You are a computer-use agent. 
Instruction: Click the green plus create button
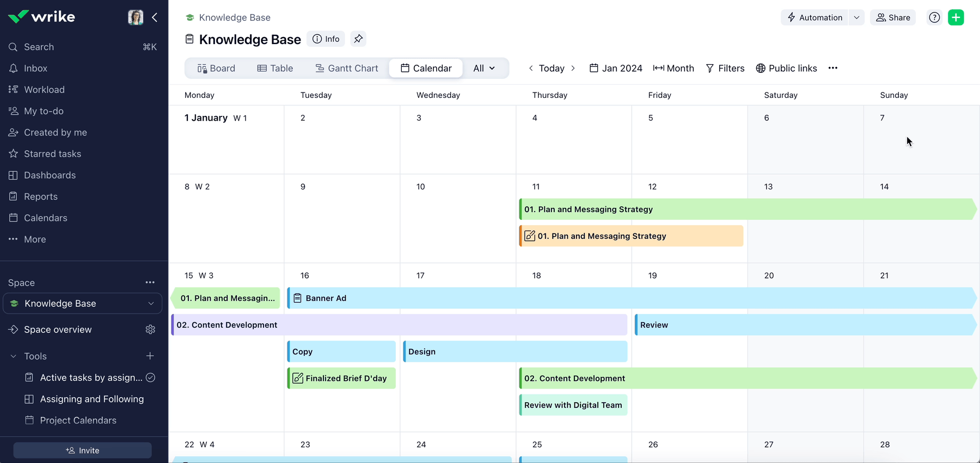pyautogui.click(x=955, y=17)
